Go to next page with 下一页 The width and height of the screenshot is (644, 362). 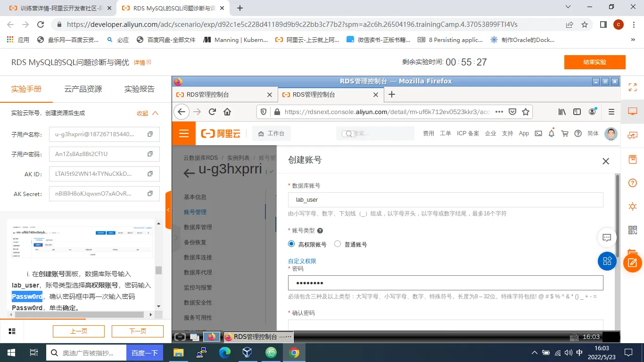tap(138, 331)
